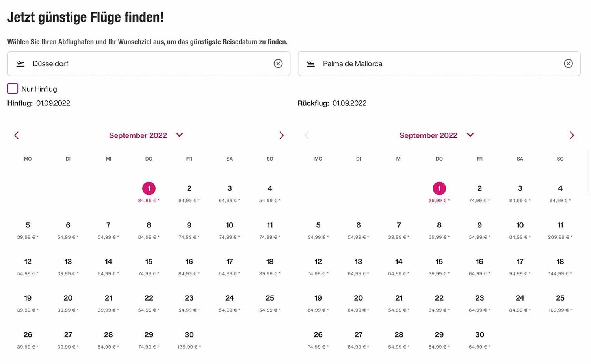Click the selected outbound date 1 September

click(x=149, y=188)
